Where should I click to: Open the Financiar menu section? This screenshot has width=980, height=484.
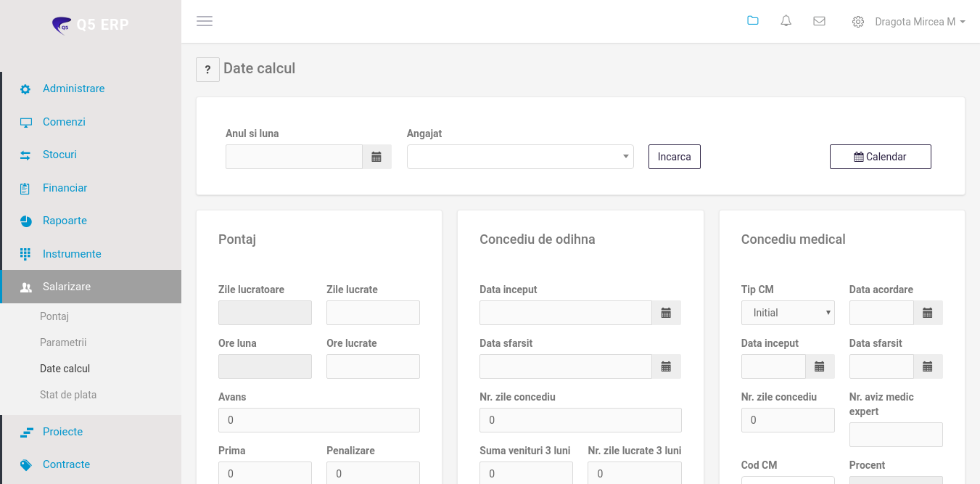(x=65, y=188)
